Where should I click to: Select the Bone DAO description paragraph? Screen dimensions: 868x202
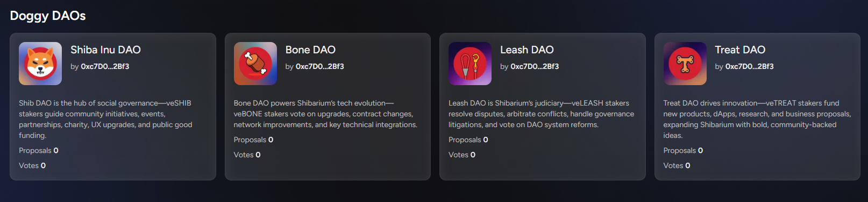325,114
